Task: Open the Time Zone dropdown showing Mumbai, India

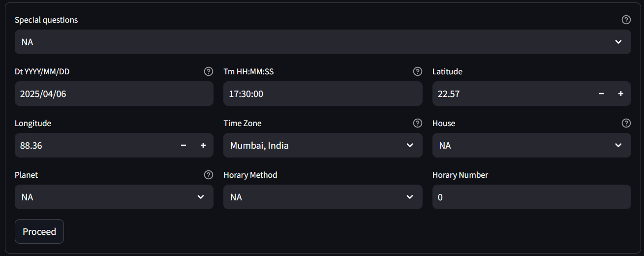Action: (x=323, y=145)
